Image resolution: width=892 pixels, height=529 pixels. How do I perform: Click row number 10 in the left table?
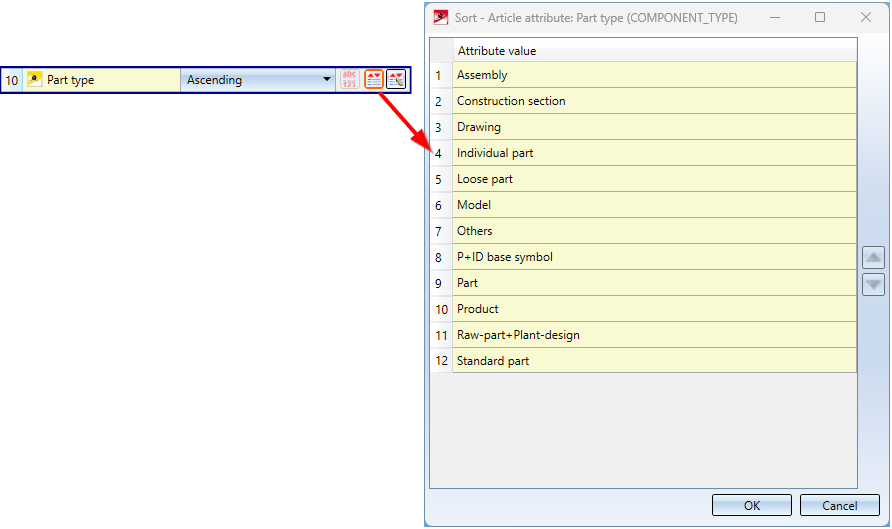tap(12, 80)
